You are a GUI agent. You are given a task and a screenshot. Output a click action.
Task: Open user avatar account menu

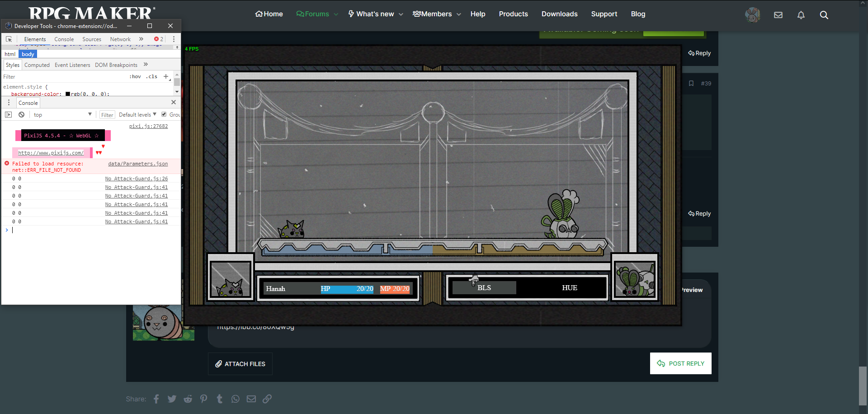(753, 15)
